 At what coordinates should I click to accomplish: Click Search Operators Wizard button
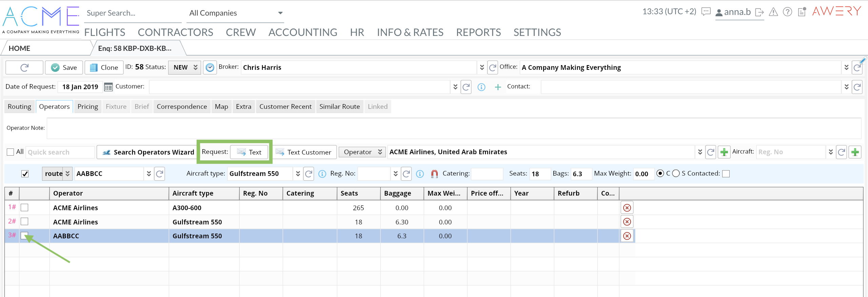(147, 152)
